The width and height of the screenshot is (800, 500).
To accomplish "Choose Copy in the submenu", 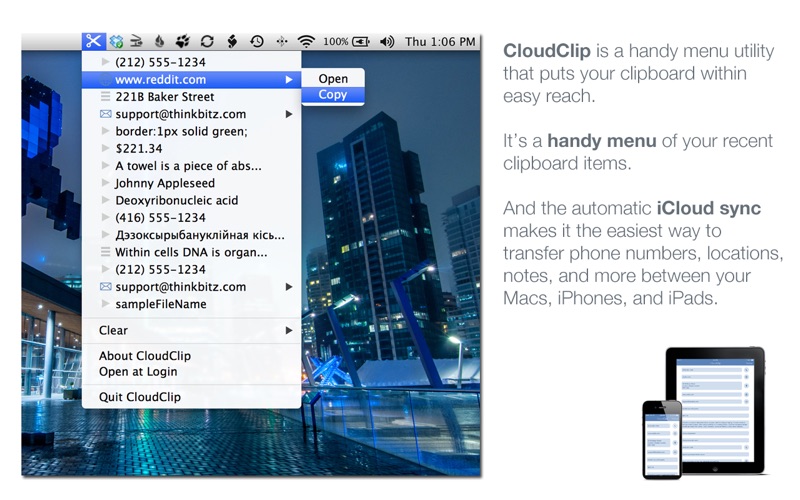I will coord(333,95).
